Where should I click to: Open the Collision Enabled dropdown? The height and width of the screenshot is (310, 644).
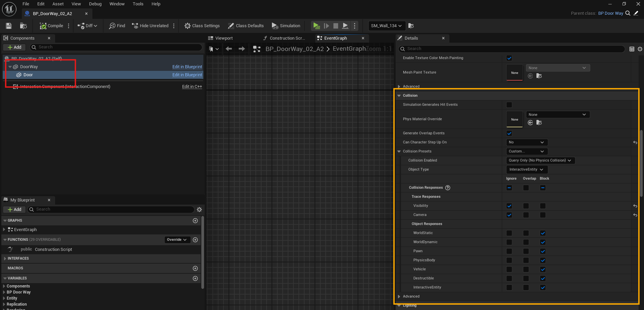[540, 161]
